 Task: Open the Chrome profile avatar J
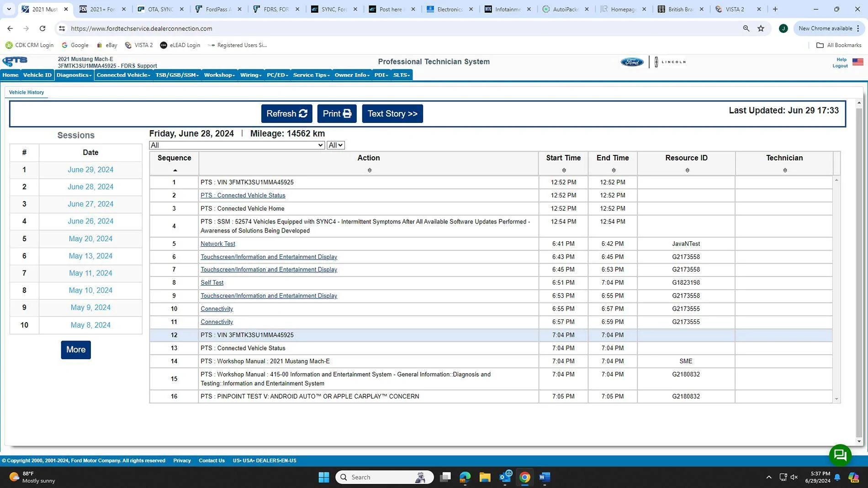pos(783,28)
